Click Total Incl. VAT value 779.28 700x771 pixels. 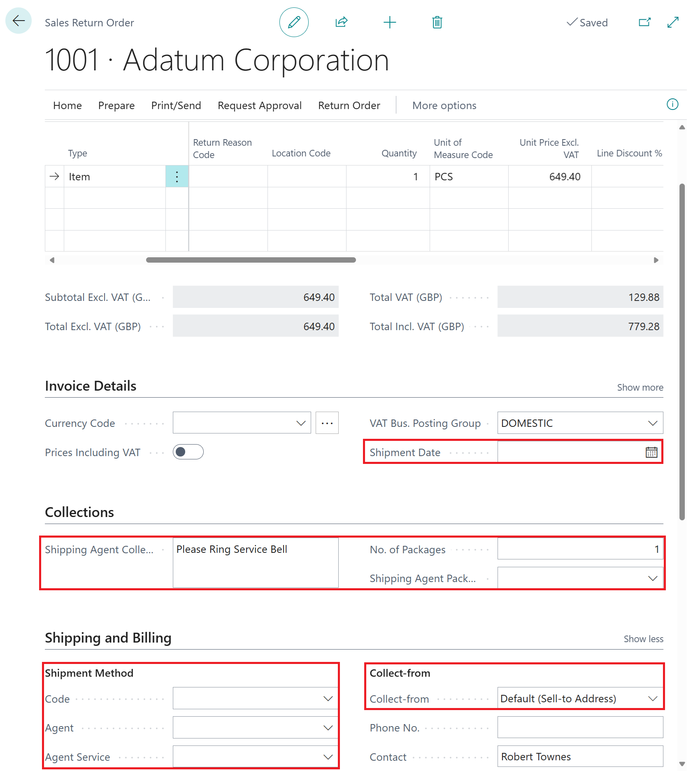(x=580, y=326)
